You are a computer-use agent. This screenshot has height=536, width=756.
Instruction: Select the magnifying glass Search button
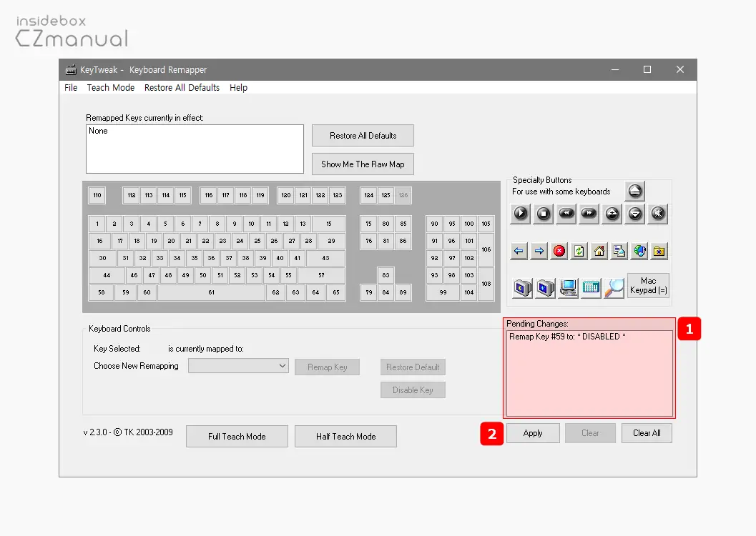tap(614, 288)
